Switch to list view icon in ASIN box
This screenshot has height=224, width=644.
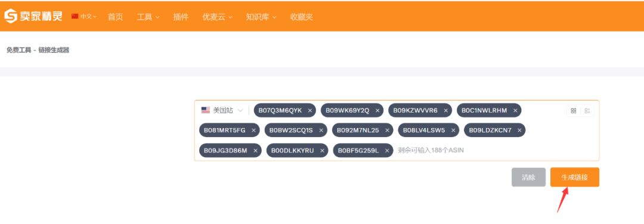coord(587,111)
